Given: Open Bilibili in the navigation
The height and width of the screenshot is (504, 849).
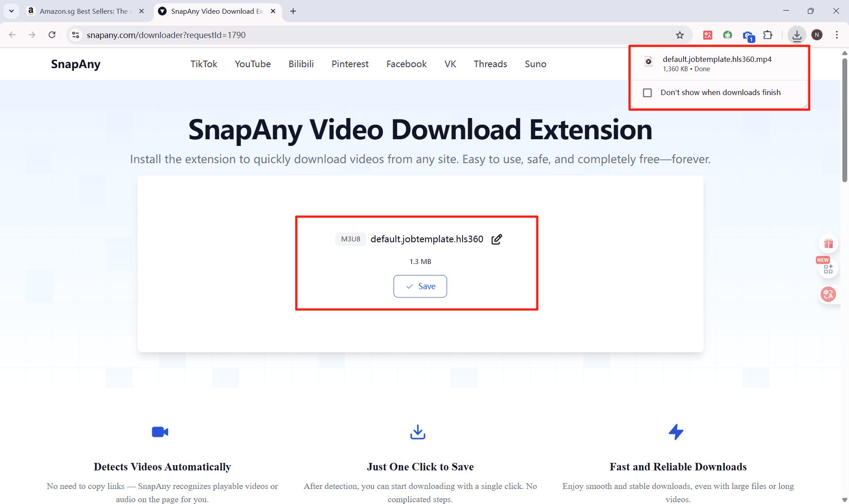Looking at the screenshot, I should (301, 64).
